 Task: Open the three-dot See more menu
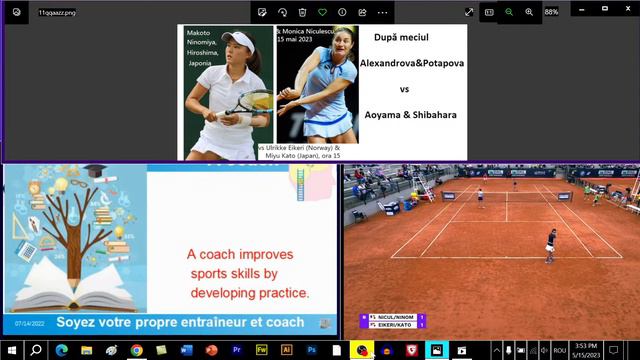(382, 13)
